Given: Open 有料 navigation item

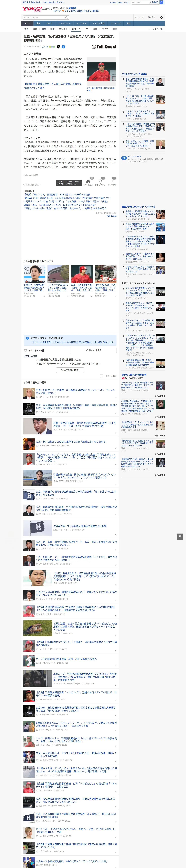Looking at the screenshot, I should coord(128,24).
